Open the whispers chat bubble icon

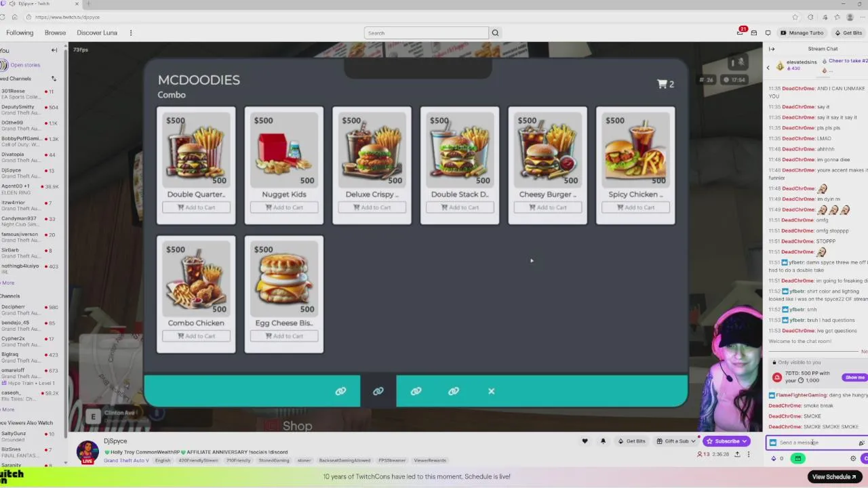768,33
